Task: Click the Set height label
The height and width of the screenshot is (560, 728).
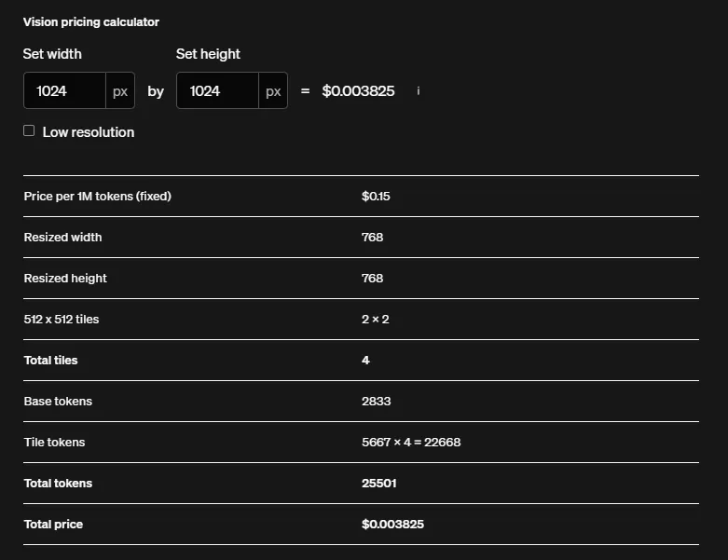Action: pos(208,54)
